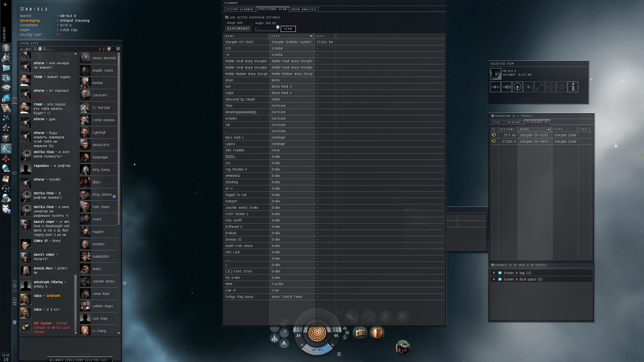Select the Tacklers overview tab
Image resolution: width=644 pixels, height=362 pixels.
coord(513,122)
